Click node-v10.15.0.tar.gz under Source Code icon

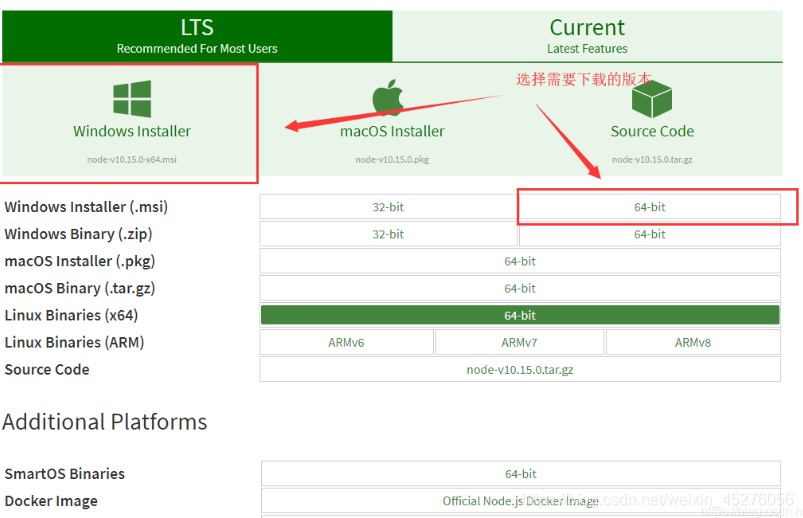click(652, 159)
